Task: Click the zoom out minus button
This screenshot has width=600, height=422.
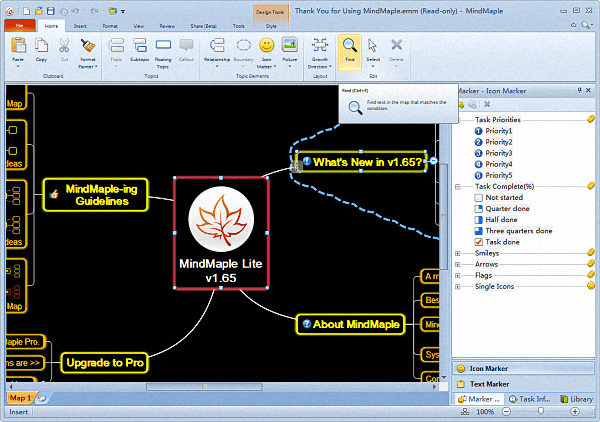Action: (506, 412)
